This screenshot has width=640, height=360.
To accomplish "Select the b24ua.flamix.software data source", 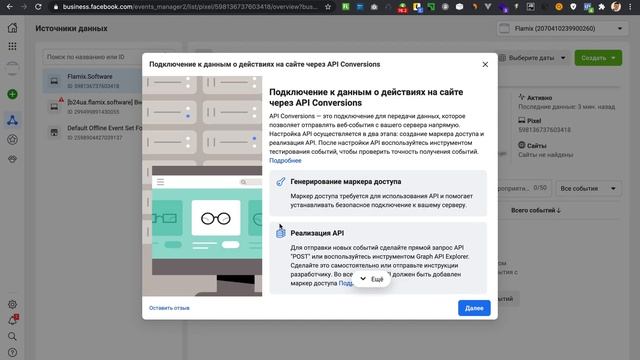I will coord(93,107).
